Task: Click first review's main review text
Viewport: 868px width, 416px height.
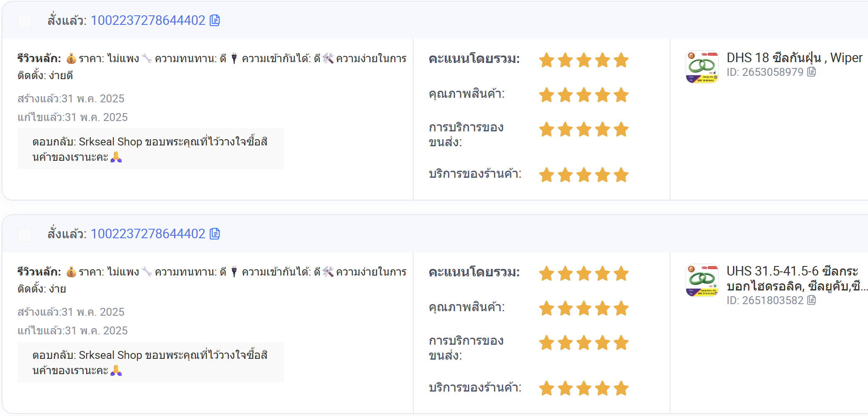Action: point(212,67)
